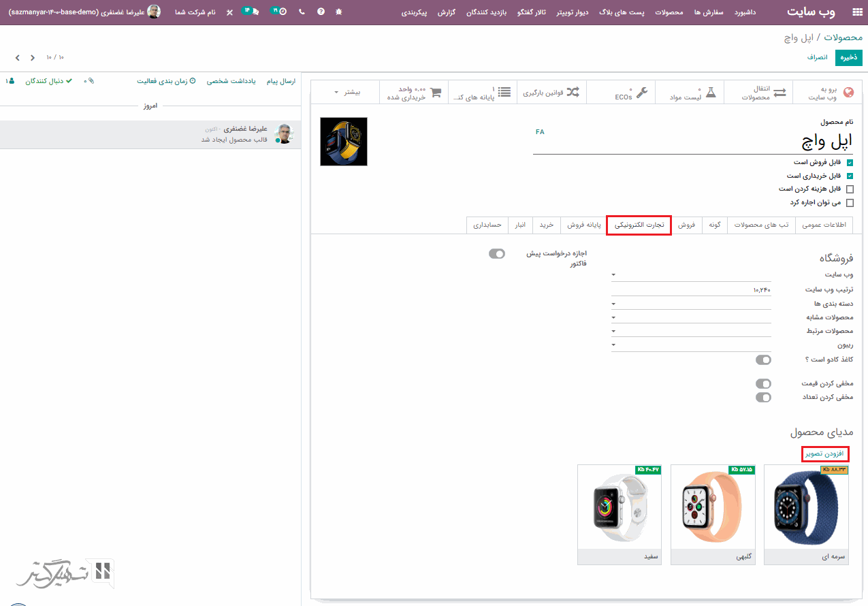Click the 'انصراف' discard button
Viewport: 868px width, 606px height.
817,58
